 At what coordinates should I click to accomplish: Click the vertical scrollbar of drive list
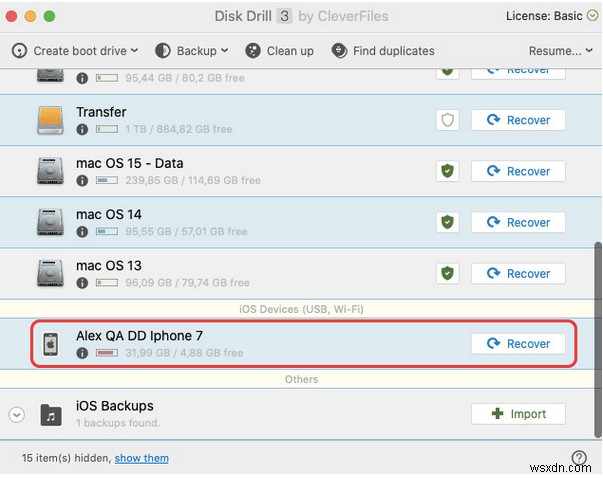tap(598, 300)
